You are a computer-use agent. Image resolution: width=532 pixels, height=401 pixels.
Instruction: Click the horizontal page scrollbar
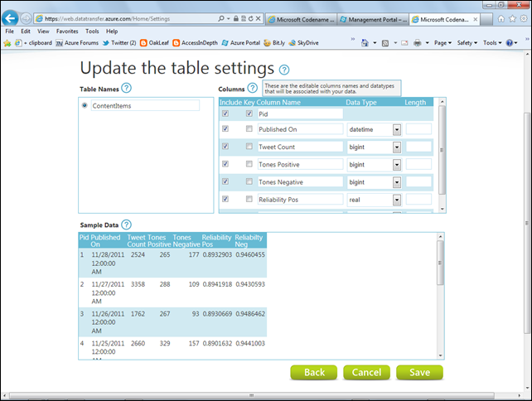252,395
